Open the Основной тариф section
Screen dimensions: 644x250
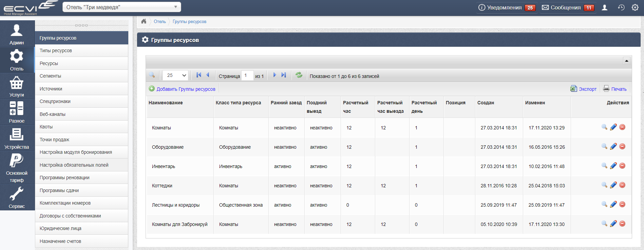17,168
